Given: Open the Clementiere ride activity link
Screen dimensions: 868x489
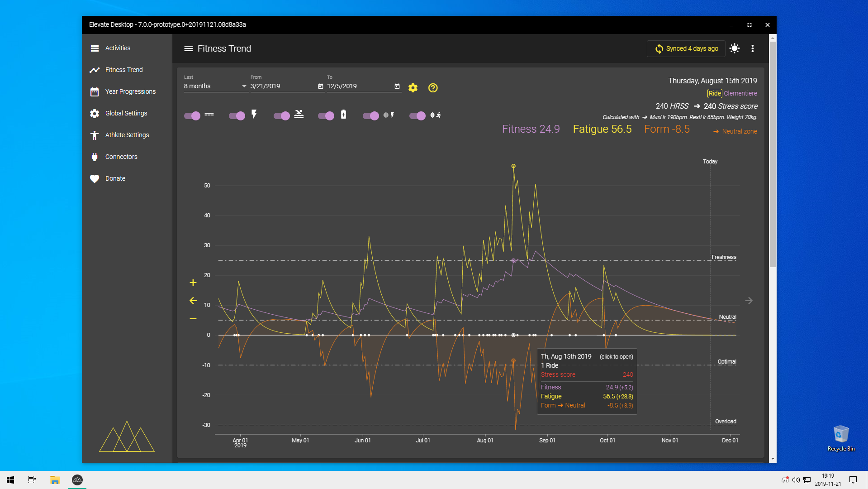Looking at the screenshot, I should click(x=740, y=93).
